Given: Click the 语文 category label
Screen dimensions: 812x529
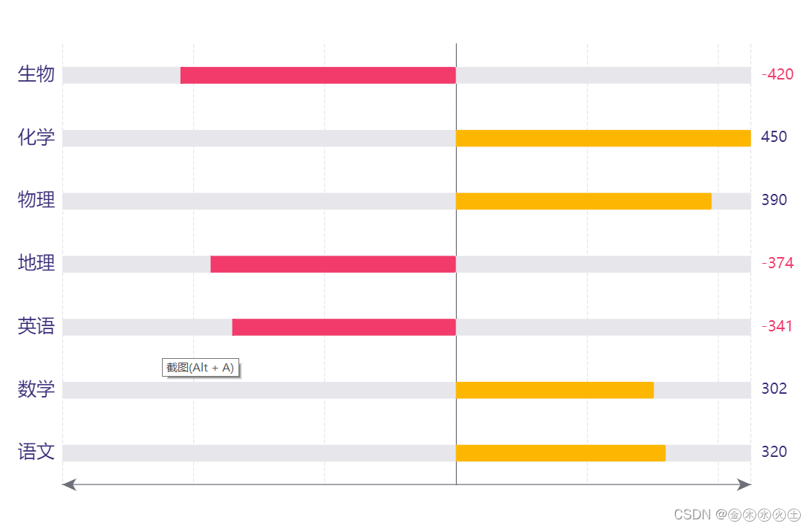Looking at the screenshot, I should (36, 452).
